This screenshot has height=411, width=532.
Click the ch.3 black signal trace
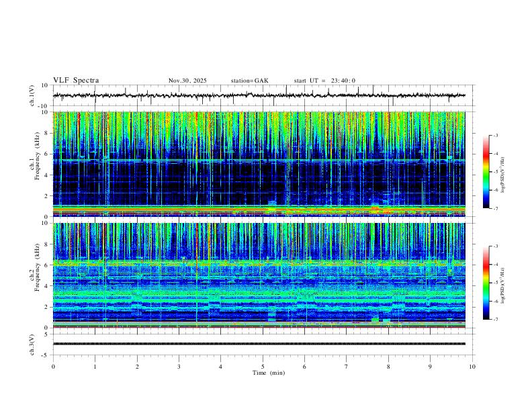[x=259, y=344]
